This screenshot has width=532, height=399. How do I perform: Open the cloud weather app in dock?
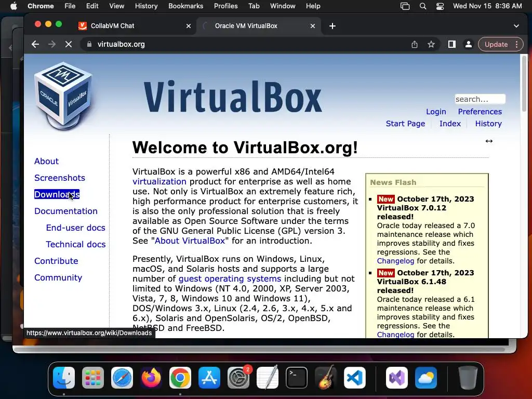(426, 378)
